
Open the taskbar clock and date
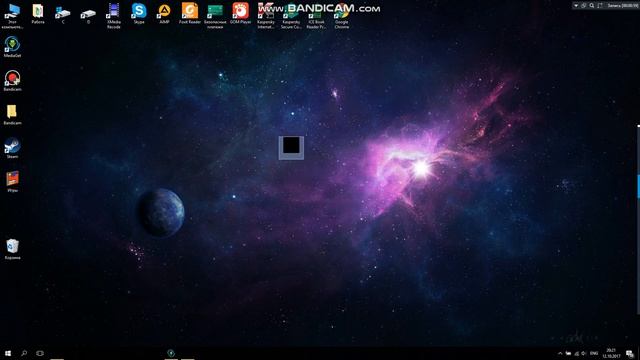pos(611,353)
